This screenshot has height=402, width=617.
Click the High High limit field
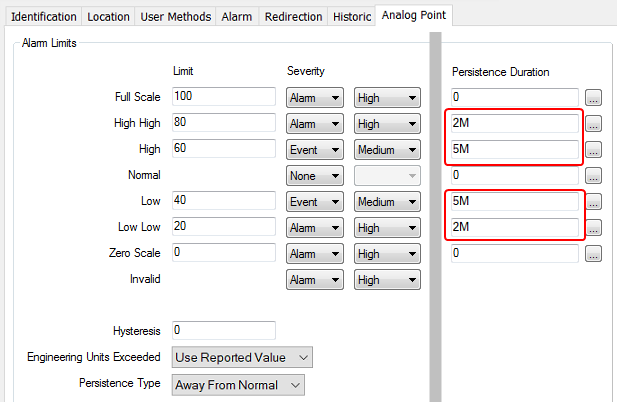[x=223, y=123]
